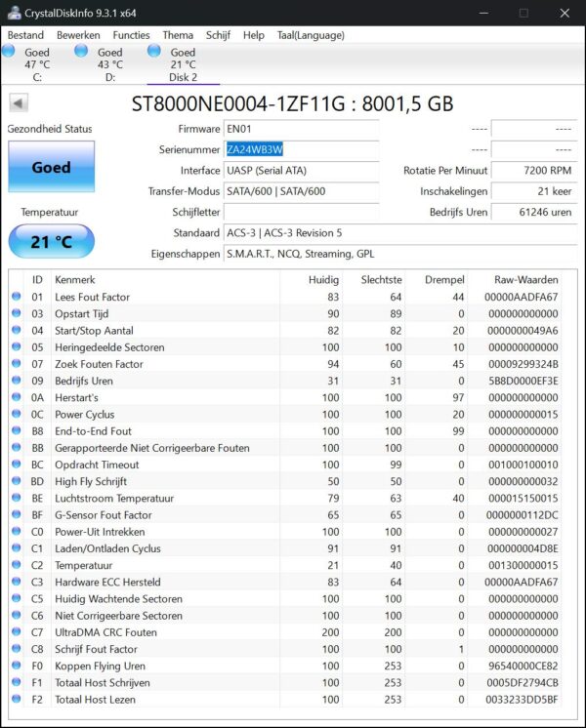
Task: Click status icon of Huidig Wachtende Sectoren row
Action: point(17,598)
